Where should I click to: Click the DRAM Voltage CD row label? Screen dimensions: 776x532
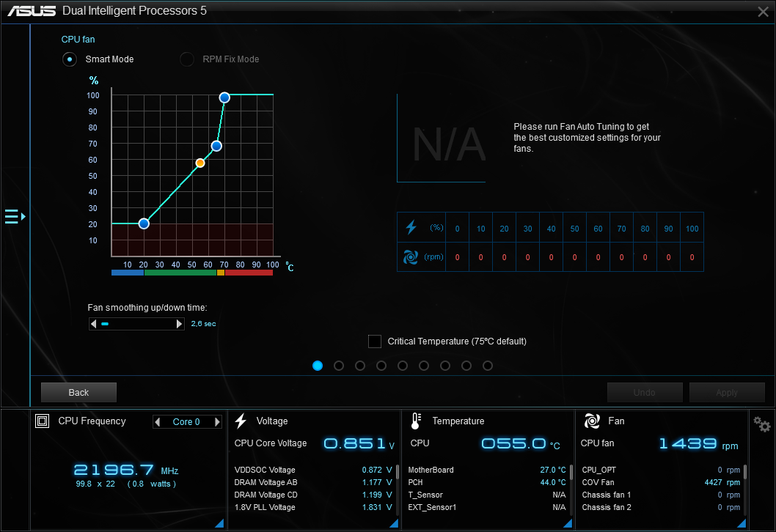266,495
